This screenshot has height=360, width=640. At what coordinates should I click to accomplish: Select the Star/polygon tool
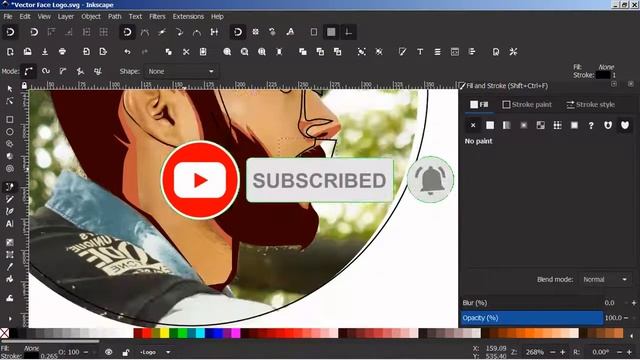click(10, 144)
